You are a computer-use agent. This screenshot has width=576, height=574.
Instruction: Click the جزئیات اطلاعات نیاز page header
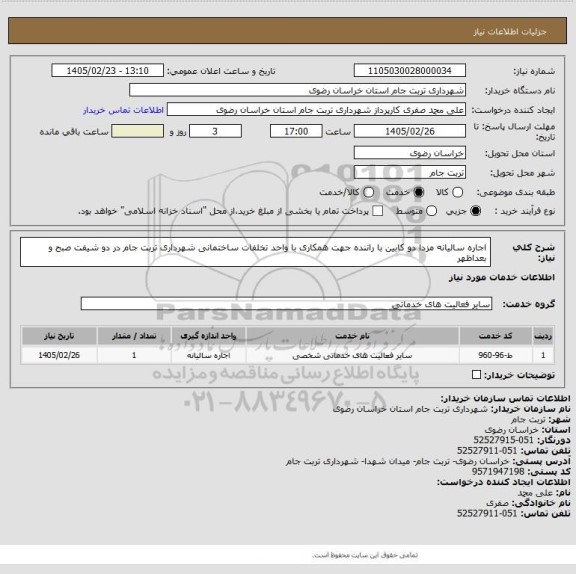[x=510, y=32]
